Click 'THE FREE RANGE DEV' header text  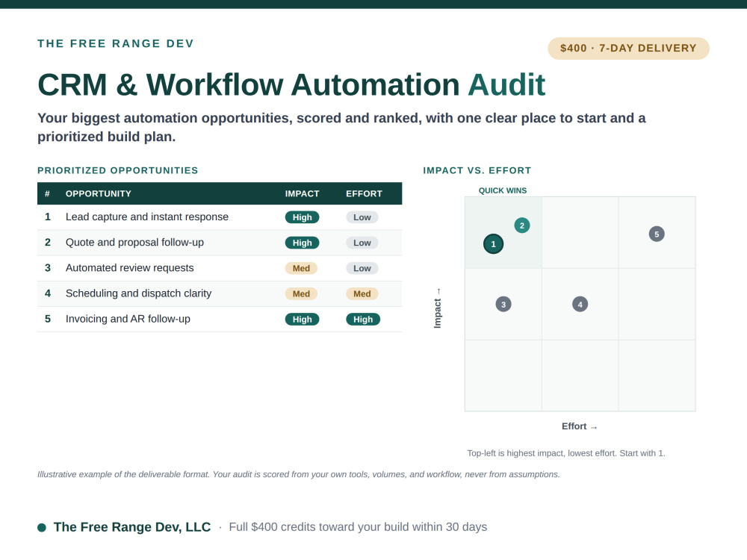(115, 43)
